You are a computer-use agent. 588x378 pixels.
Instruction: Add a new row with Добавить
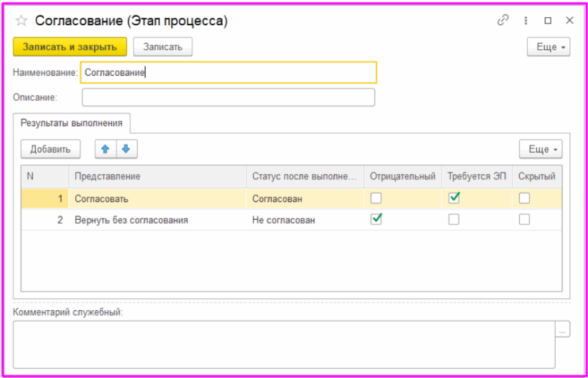(51, 149)
